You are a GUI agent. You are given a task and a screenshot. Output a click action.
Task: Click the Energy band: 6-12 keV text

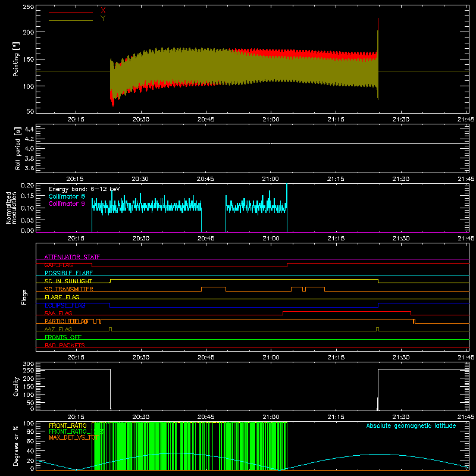[84, 189]
